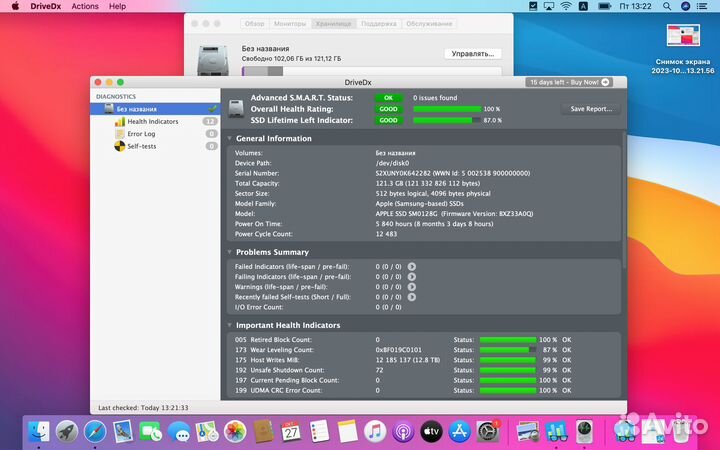Click the arrow beside Failing Indicators count
The image size is (720, 450).
click(x=412, y=277)
